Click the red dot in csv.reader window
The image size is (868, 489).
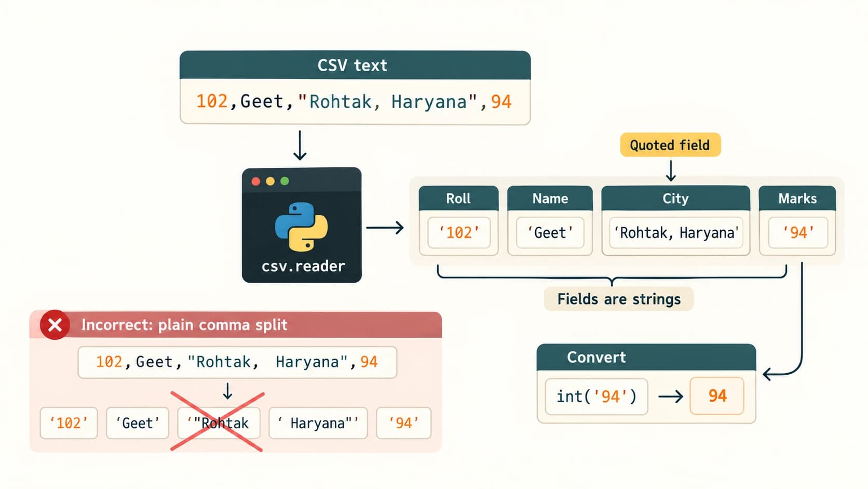click(256, 181)
